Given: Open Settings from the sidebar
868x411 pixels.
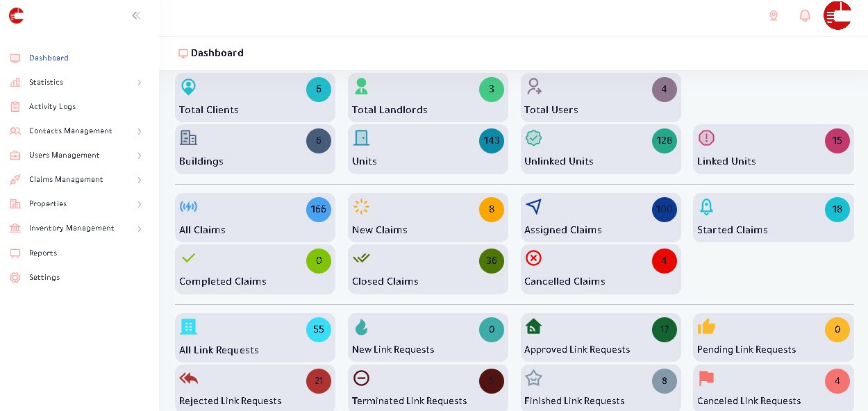Looking at the screenshot, I should [x=44, y=278].
